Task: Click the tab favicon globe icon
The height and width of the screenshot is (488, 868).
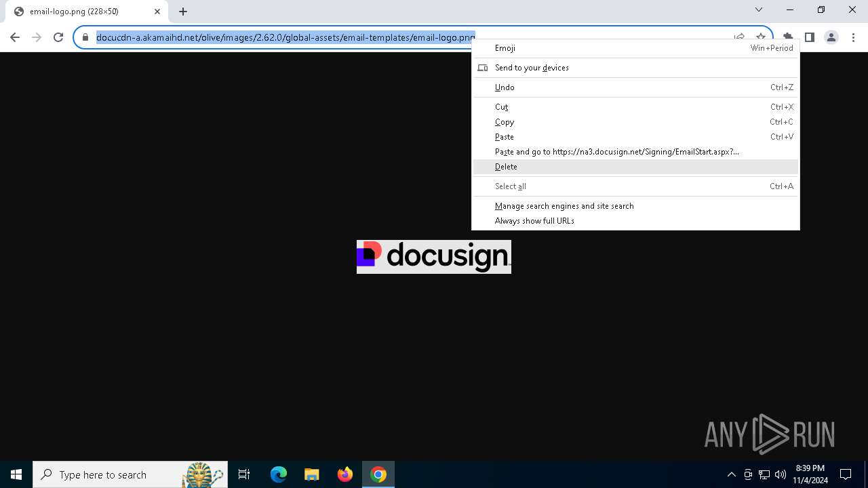Action: [19, 11]
